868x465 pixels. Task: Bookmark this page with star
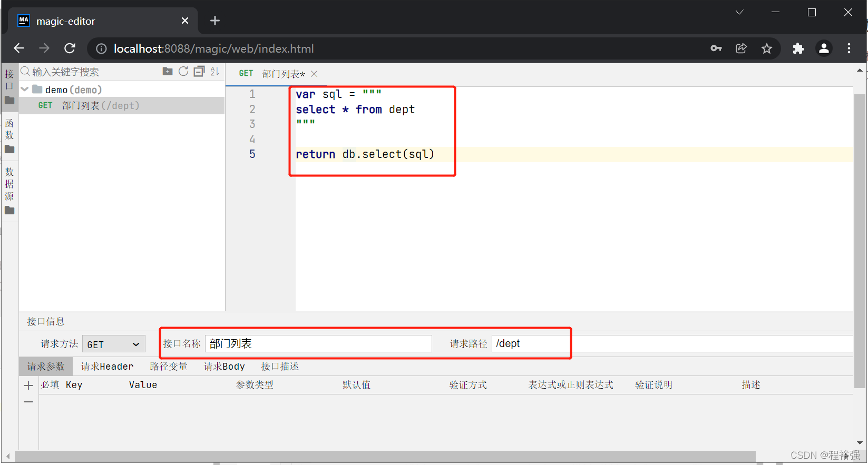click(x=767, y=48)
